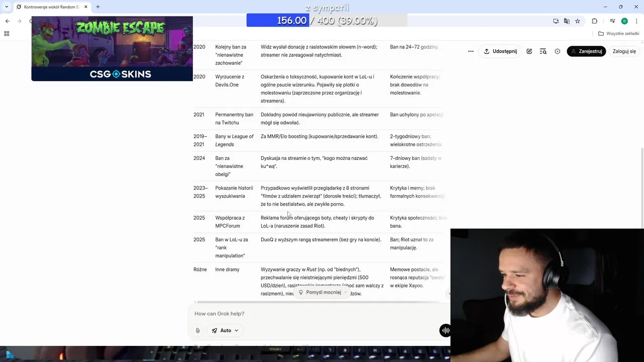Open the three-dots conversation options menu
Screen dimensions: 644x362
(x=471, y=51)
